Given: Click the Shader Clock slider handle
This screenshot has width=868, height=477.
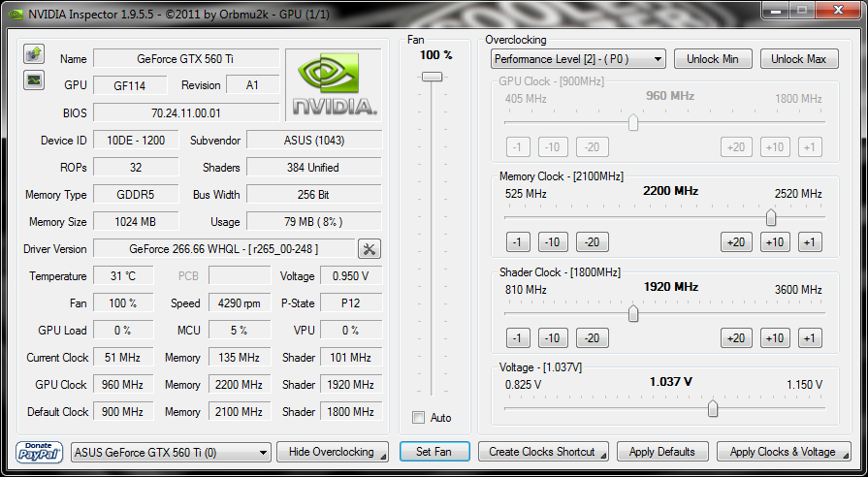Looking at the screenshot, I should [x=633, y=314].
